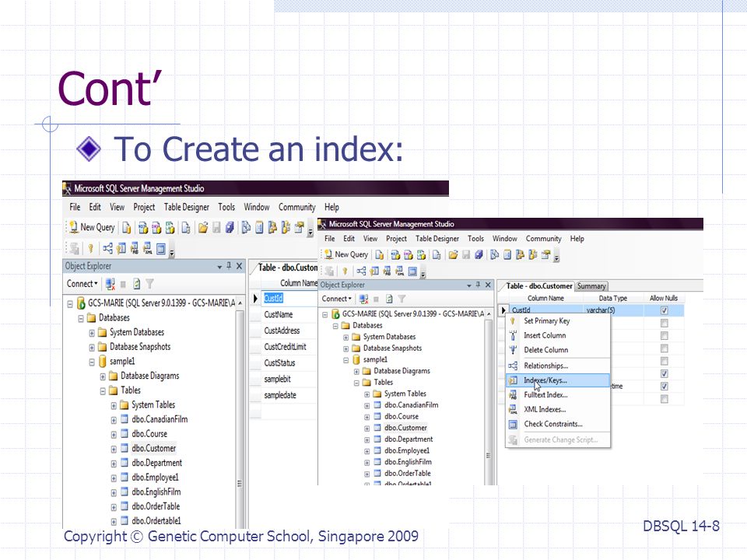Screen dimensions: 747x560
Task: Click the Set Primary Key icon in left window toolbar
Action: [x=90, y=248]
